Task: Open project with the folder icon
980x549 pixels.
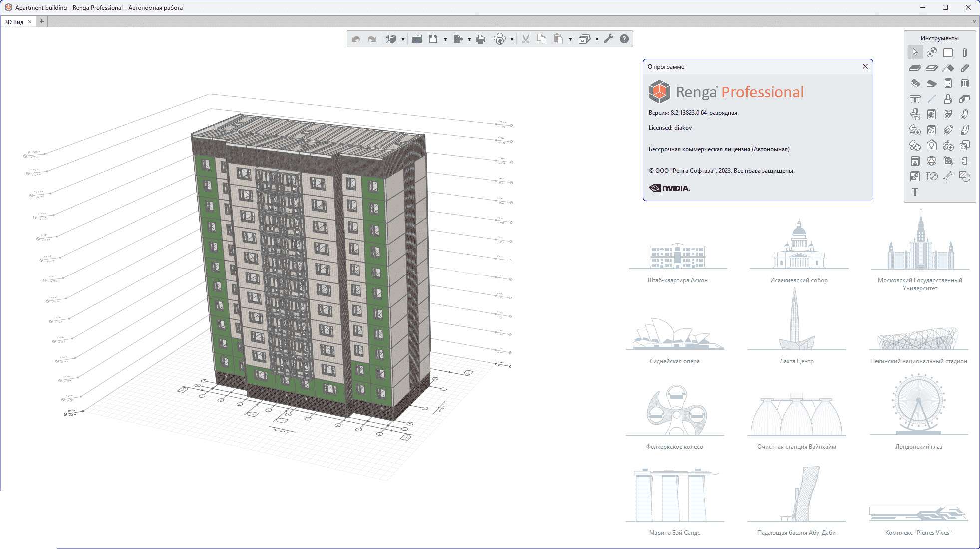Action: coord(417,39)
